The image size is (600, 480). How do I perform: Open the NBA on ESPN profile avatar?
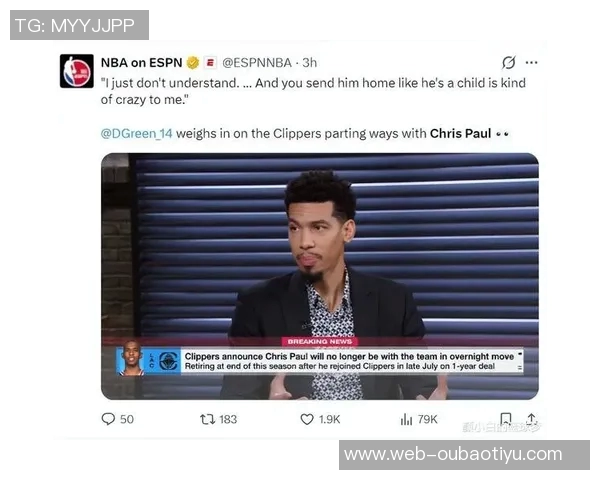pos(77,71)
